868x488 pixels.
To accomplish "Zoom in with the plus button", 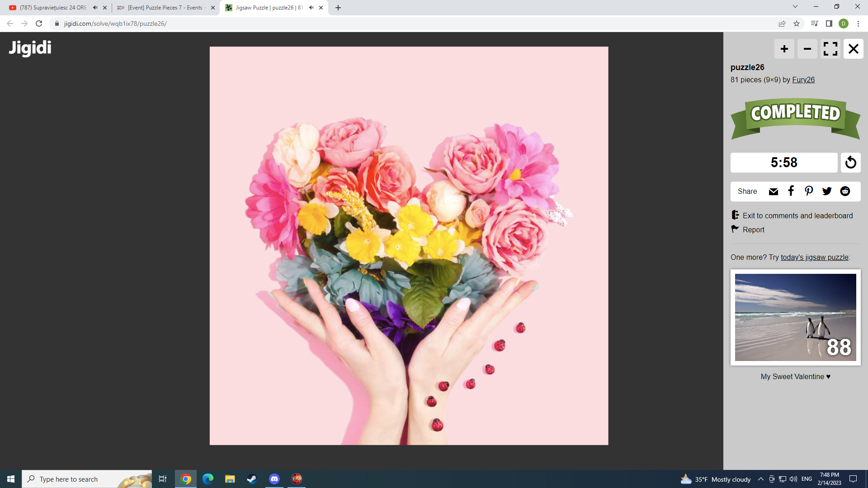I will coord(784,49).
